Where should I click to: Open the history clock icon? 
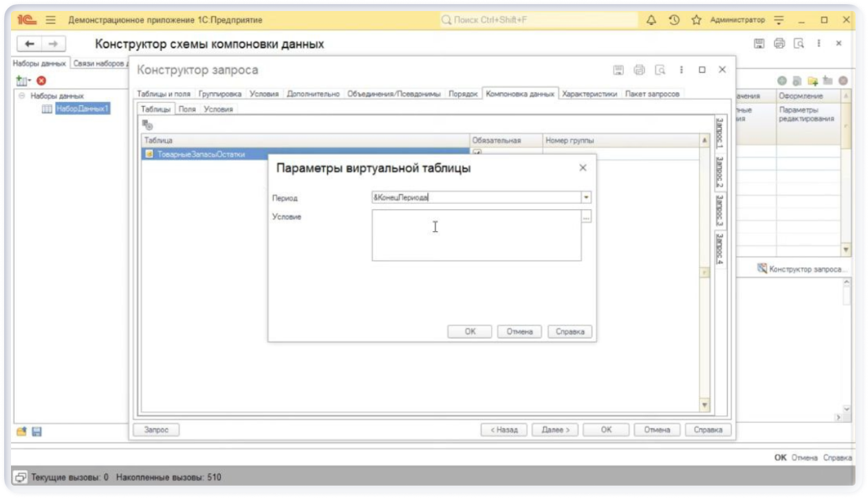click(674, 21)
